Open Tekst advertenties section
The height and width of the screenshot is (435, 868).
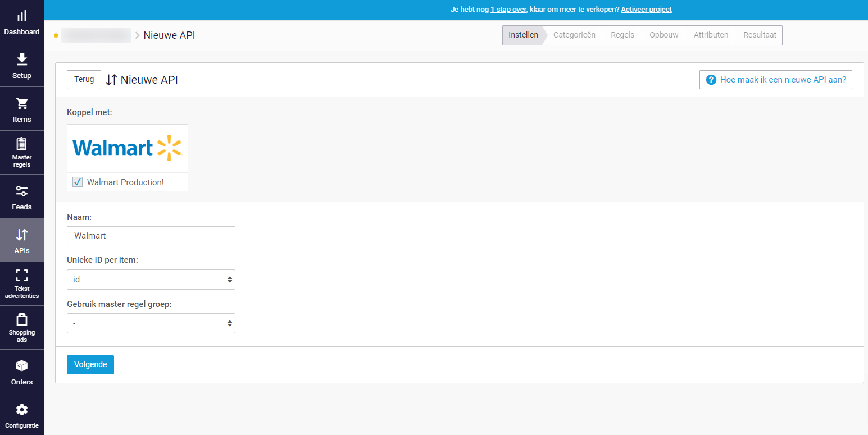[21, 283]
